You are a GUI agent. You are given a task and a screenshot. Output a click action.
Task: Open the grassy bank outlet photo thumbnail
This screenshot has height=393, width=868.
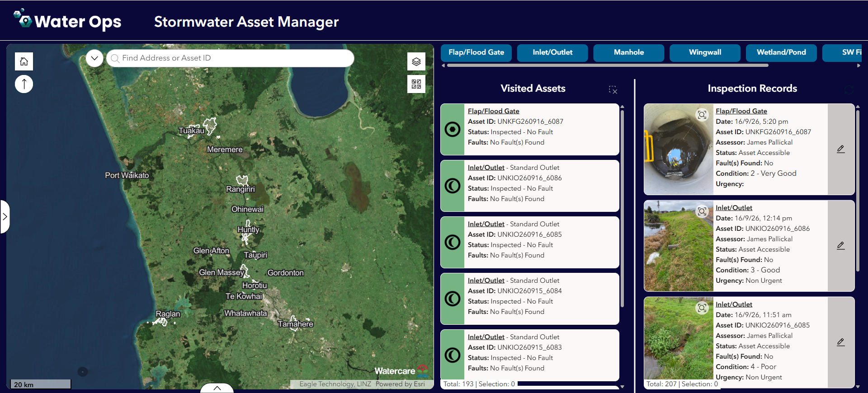[x=679, y=246]
